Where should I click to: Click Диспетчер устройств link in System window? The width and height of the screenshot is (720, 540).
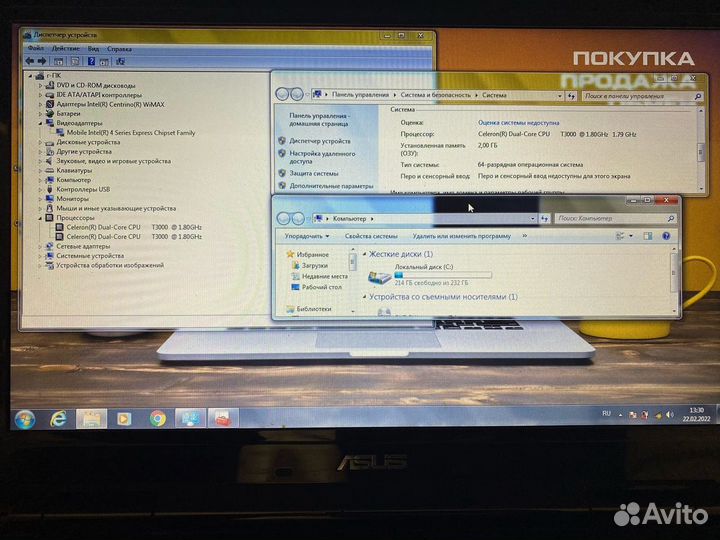coord(320,141)
